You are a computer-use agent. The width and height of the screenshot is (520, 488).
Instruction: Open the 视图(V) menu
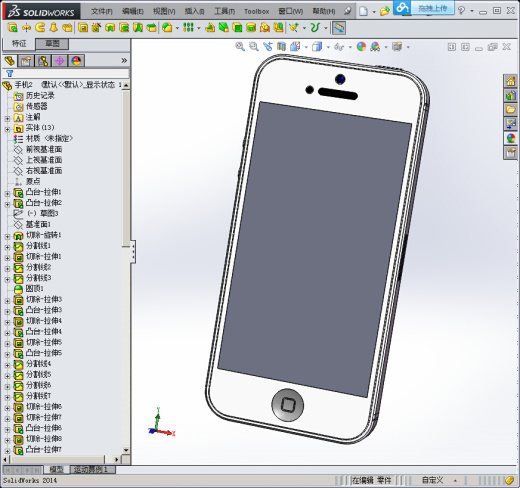point(164,11)
